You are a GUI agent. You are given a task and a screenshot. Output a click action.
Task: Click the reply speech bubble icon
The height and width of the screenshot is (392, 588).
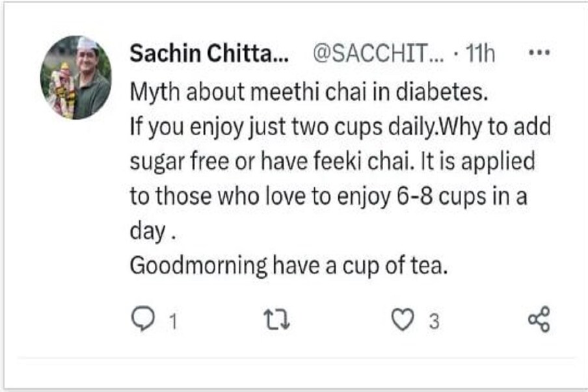pos(143,319)
